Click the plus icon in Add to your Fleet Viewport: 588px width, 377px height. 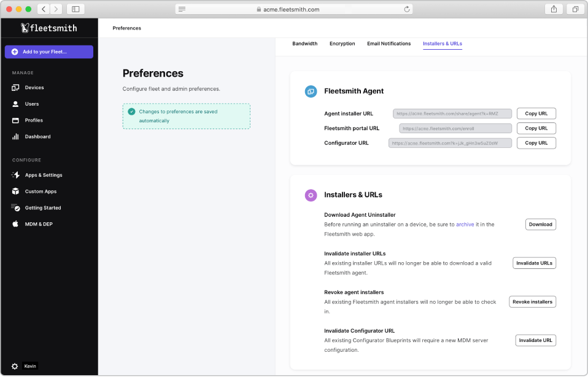click(15, 52)
